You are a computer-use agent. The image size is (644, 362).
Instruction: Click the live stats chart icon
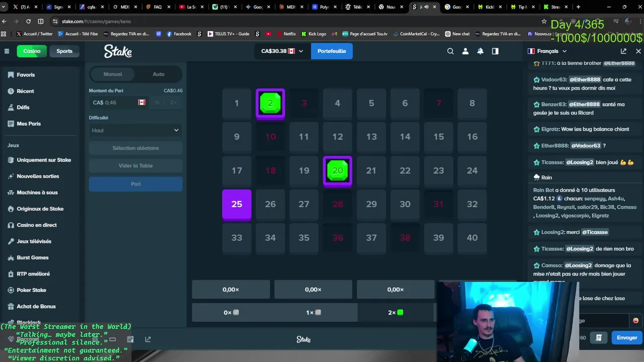pos(130,339)
